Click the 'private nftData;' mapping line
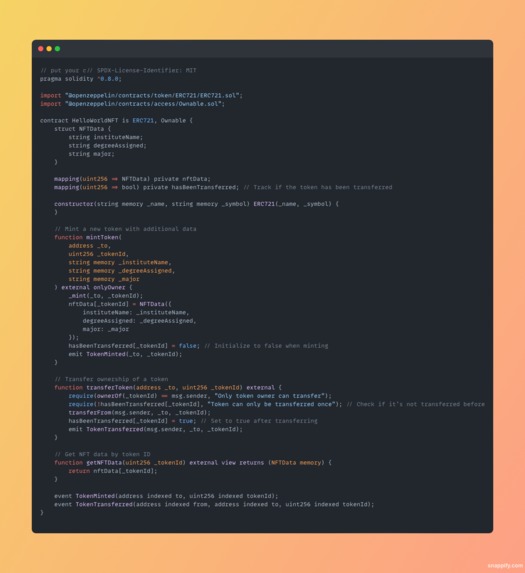 click(x=132, y=179)
